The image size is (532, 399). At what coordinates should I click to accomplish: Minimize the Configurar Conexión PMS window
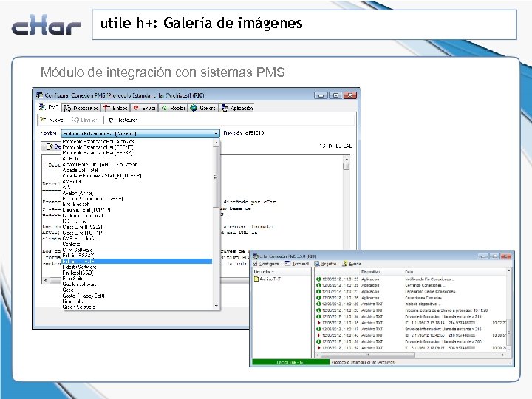[321, 95]
